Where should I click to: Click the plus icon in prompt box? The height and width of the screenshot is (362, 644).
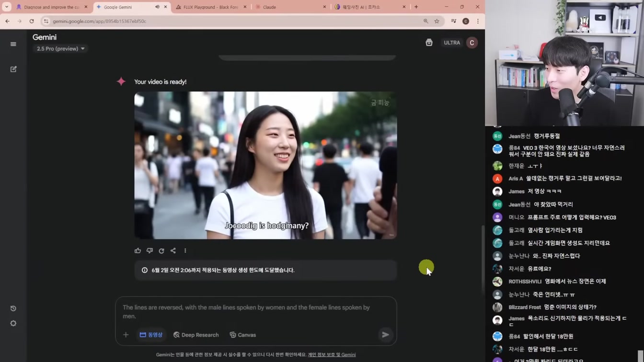coord(126,335)
